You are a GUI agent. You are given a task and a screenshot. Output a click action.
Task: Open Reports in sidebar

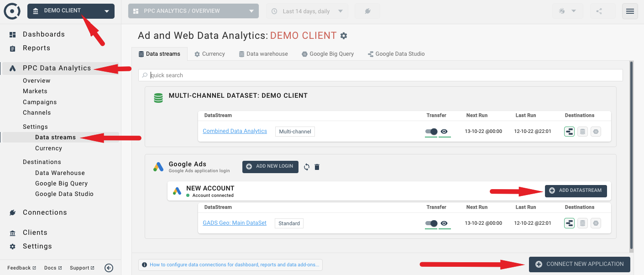[x=37, y=48]
